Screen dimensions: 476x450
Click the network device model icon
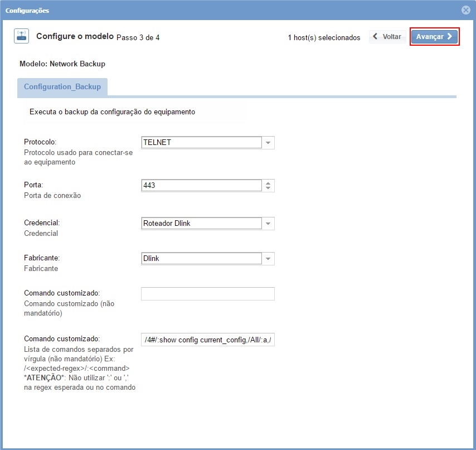pos(21,37)
